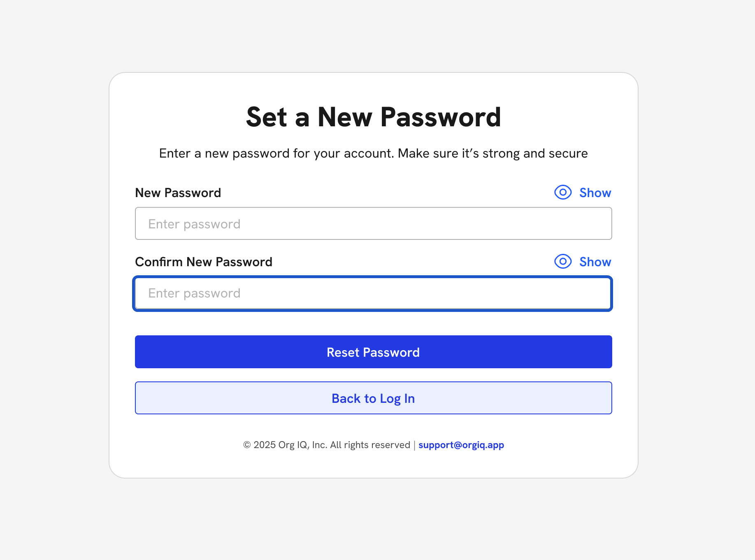This screenshot has width=755, height=560.
Task: Reveal the confirmation password using its eye icon
Action: pyautogui.click(x=562, y=261)
